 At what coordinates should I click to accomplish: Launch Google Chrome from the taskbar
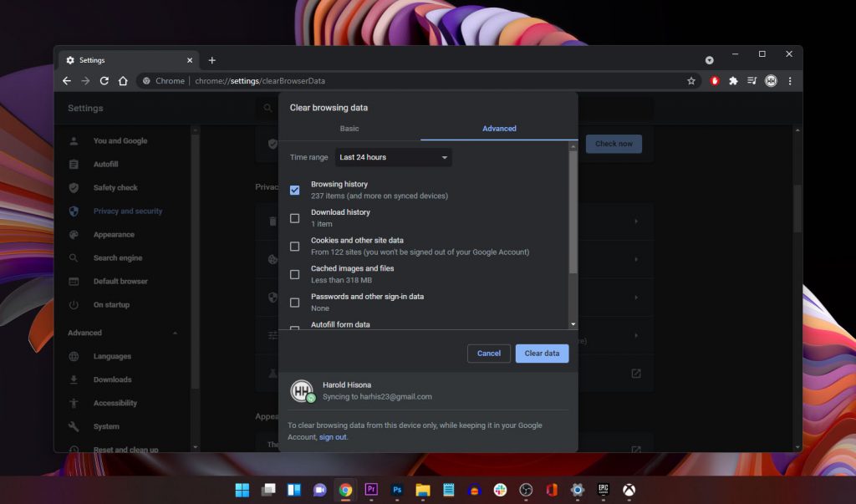click(345, 490)
